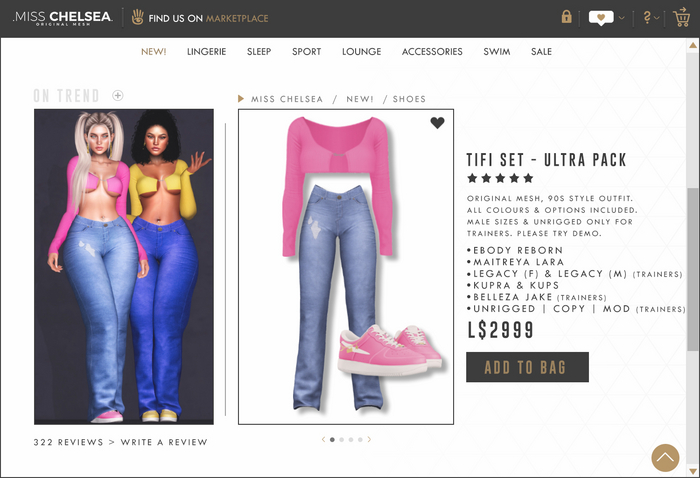The width and height of the screenshot is (700, 478).
Task: Open the ACCESSORIES menu
Action: 432,52
